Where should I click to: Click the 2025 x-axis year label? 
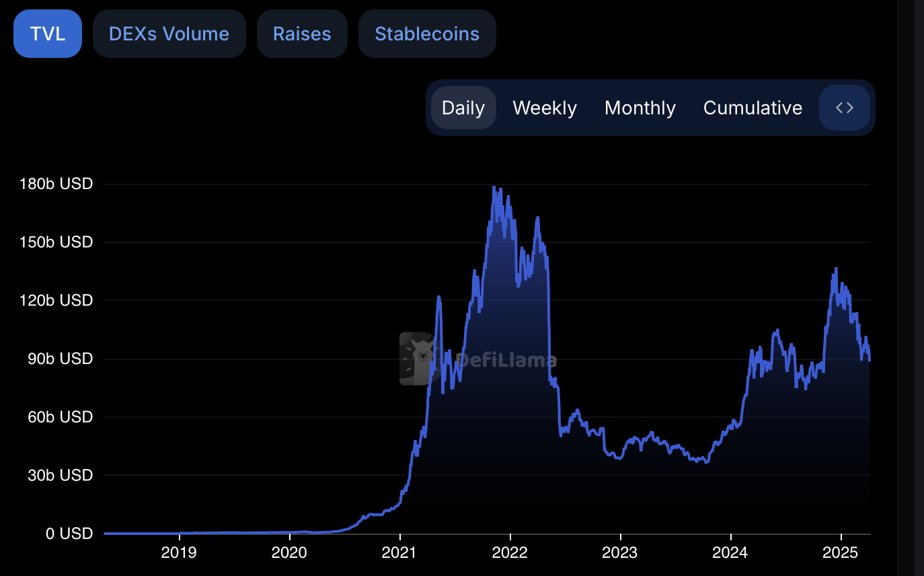[841, 553]
